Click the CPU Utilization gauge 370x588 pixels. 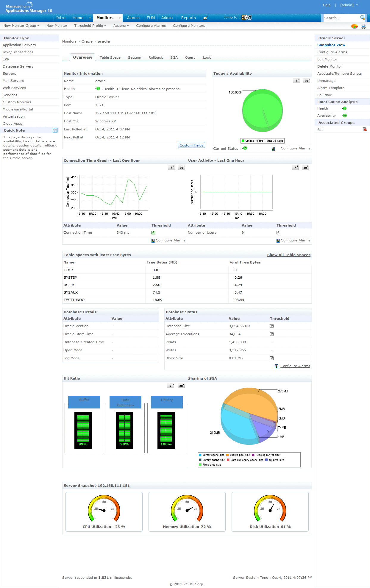[104, 508]
